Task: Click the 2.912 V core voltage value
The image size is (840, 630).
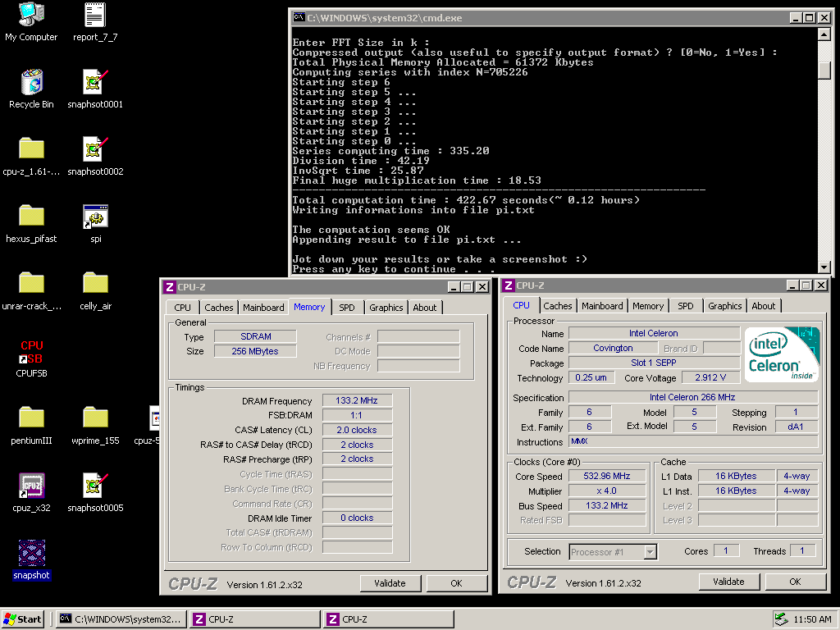Action: tap(710, 377)
